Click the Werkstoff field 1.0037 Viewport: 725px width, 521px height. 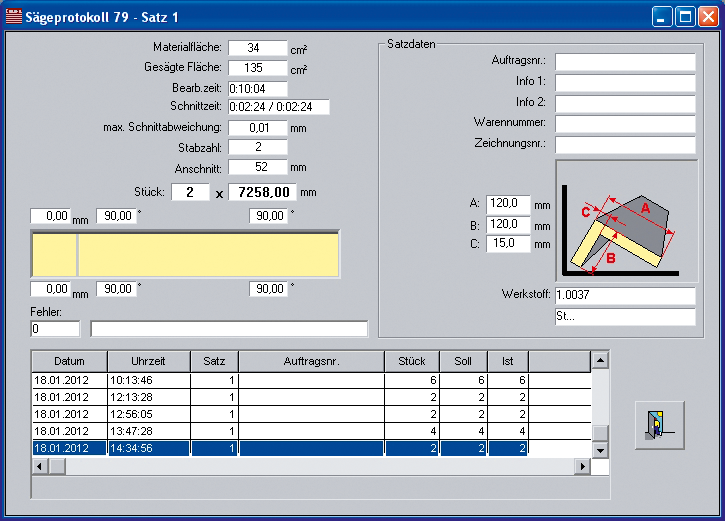625,295
